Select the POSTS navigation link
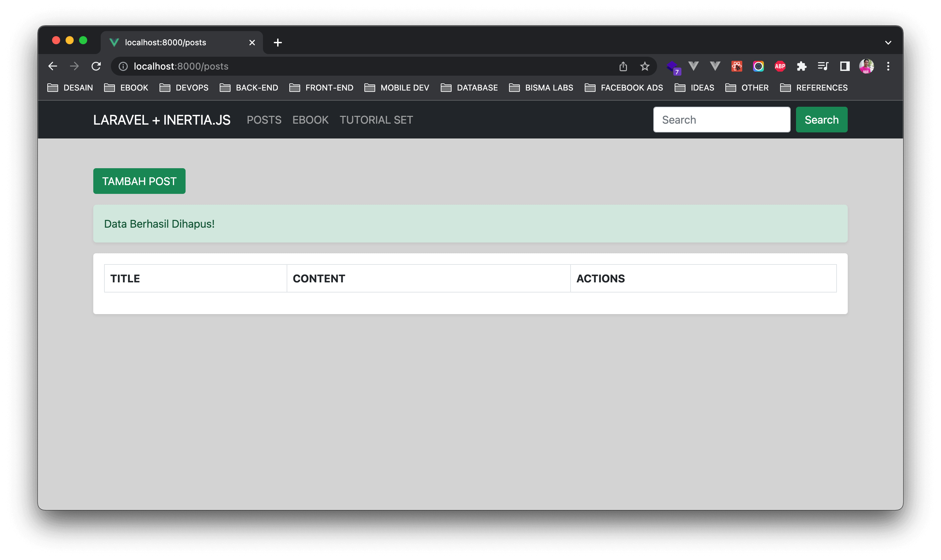Viewport: 941px width, 560px height. click(x=264, y=120)
